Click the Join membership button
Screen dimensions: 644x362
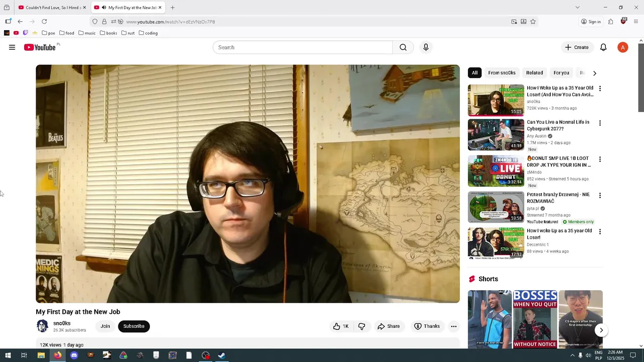tap(105, 326)
